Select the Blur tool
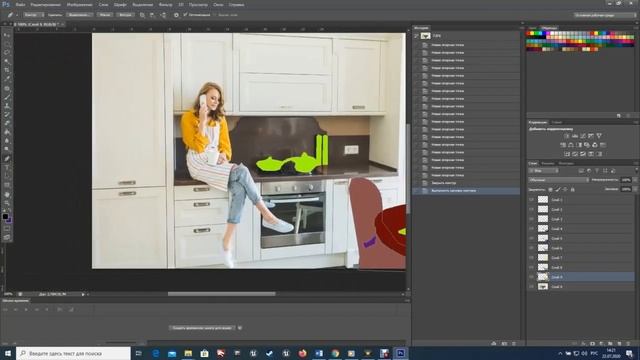 (x=7, y=141)
